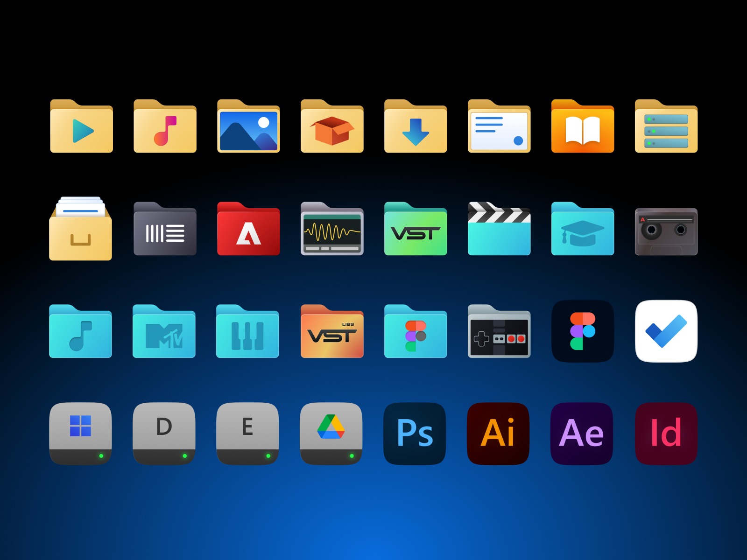The image size is (747, 560).
Task: Open the waveform oscilloscope folder
Action: click(x=332, y=229)
